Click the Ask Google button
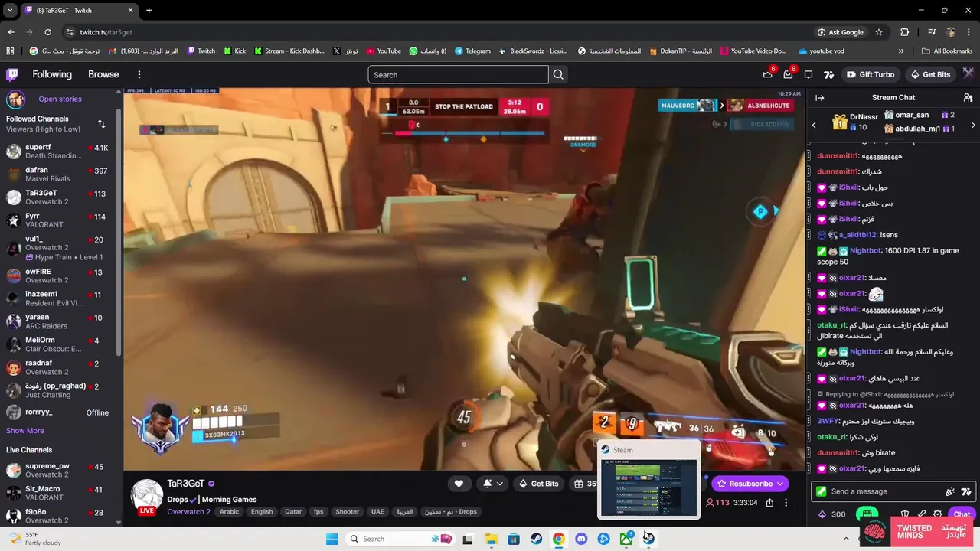Screen dimensions: 980x551 [x=841, y=32]
